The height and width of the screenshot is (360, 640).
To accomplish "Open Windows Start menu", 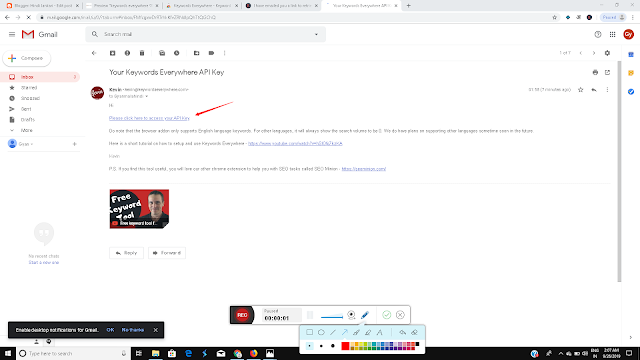I will pyautogui.click(x=8, y=353).
